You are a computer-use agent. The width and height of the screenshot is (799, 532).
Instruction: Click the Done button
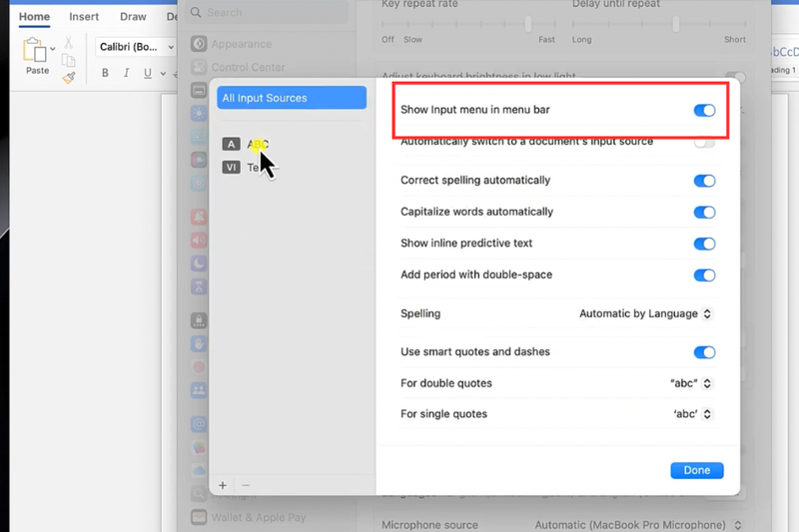[696, 470]
